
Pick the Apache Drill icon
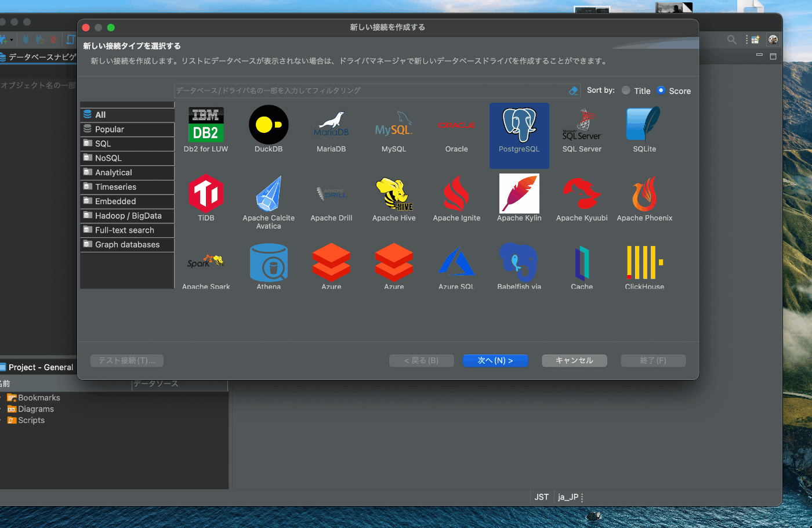[331, 194]
